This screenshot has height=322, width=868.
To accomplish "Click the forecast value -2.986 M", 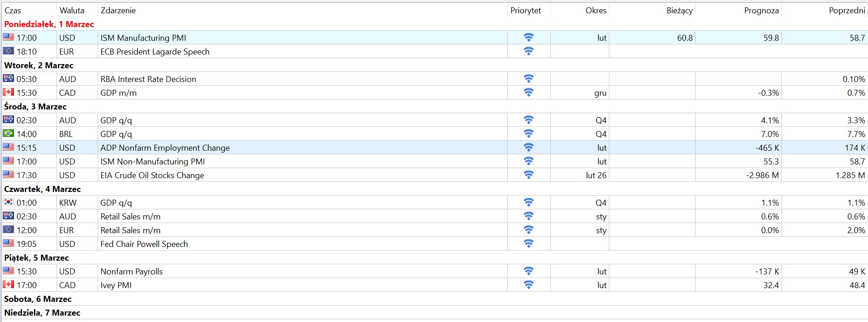I will [x=762, y=175].
